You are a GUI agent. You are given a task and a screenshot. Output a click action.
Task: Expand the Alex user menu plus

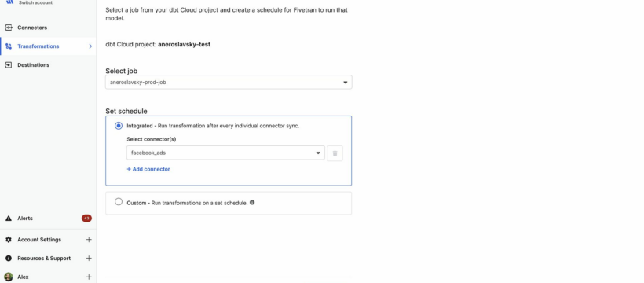click(x=89, y=277)
